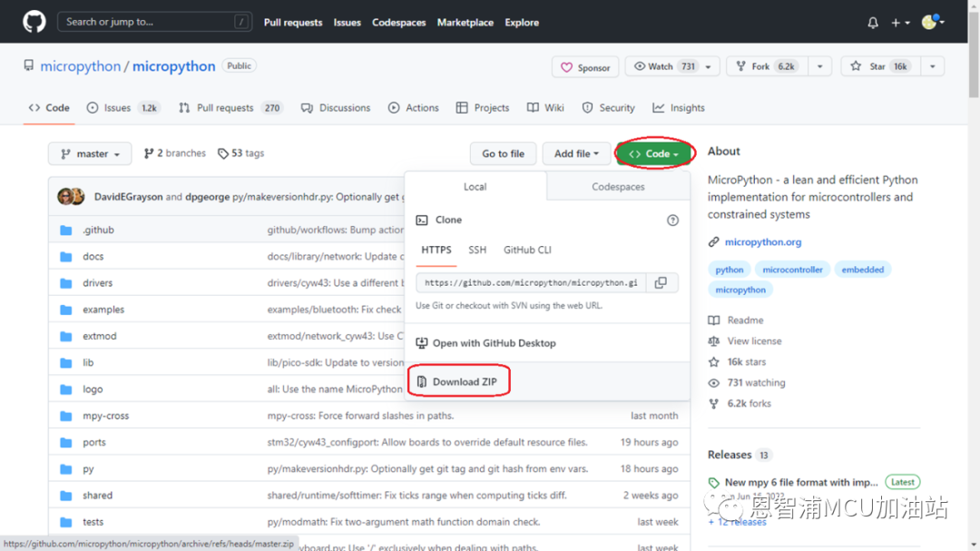Select the Code repository tab
The image size is (980, 551).
point(49,108)
